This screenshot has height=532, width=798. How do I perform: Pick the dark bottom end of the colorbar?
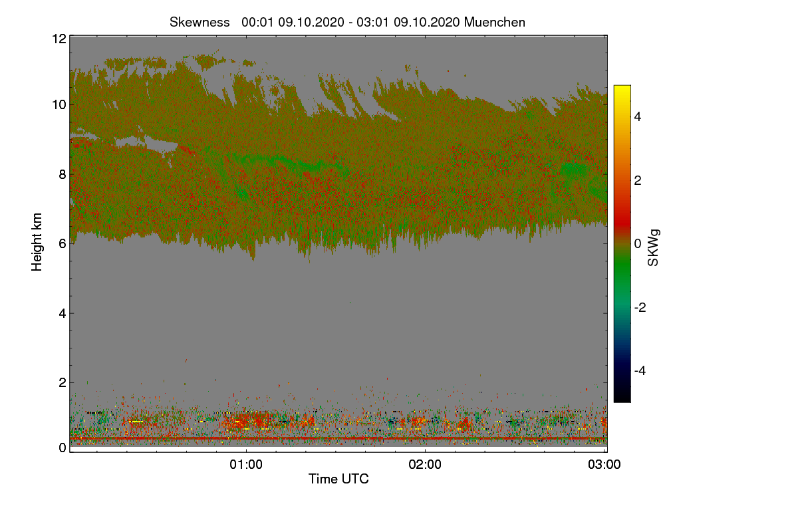coord(622,394)
